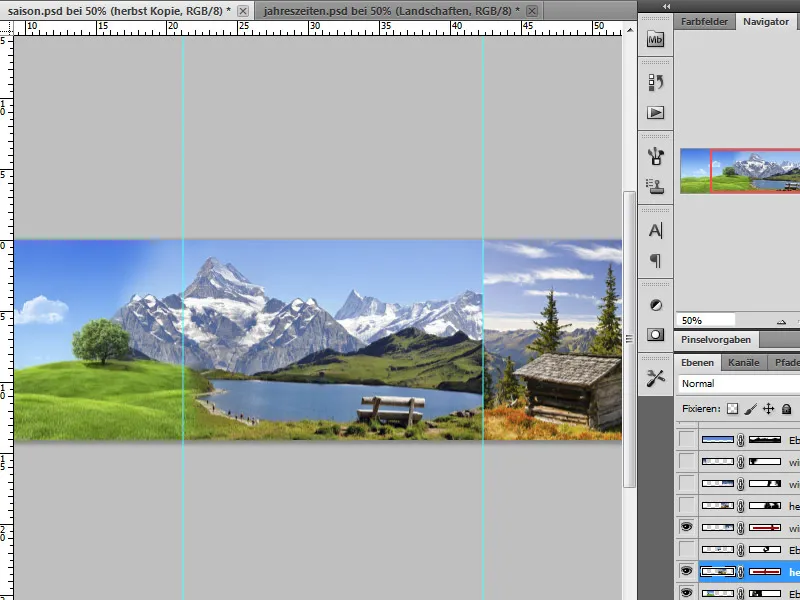The height and width of the screenshot is (600, 800).
Task: Close the jahreszeiten.psd document tab
Action: coord(532,11)
